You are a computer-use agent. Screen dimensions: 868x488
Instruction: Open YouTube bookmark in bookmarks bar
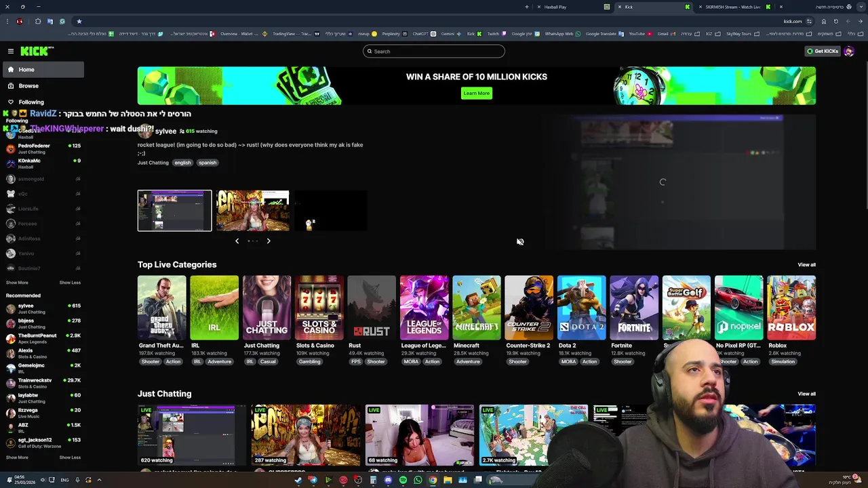[640, 33]
